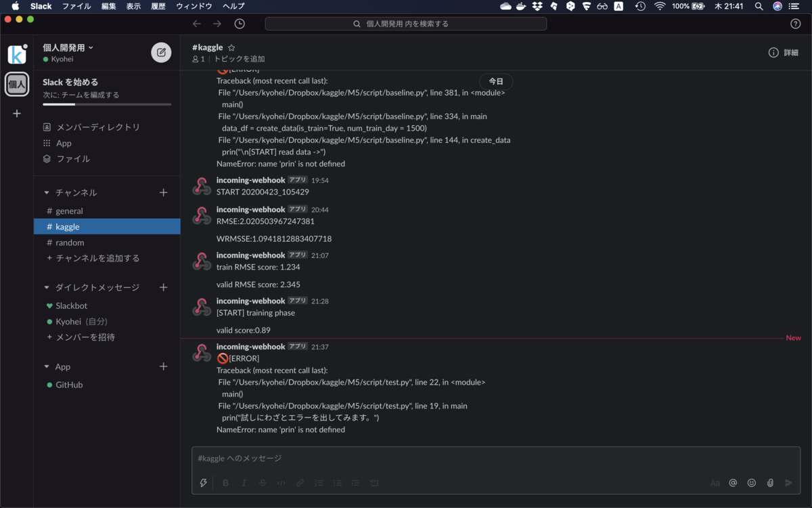
Task: Attach a file with paperclip icon
Action: tap(770, 483)
